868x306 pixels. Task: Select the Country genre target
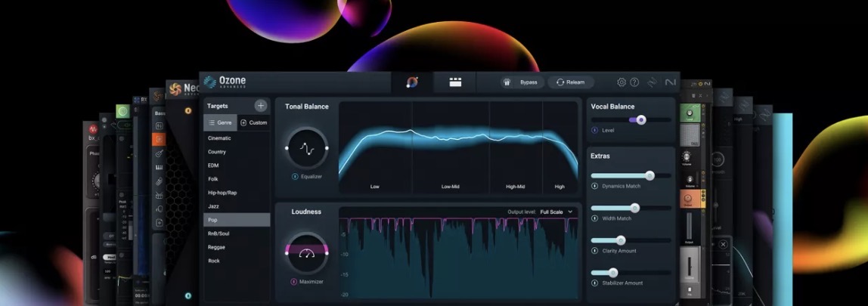pos(237,152)
